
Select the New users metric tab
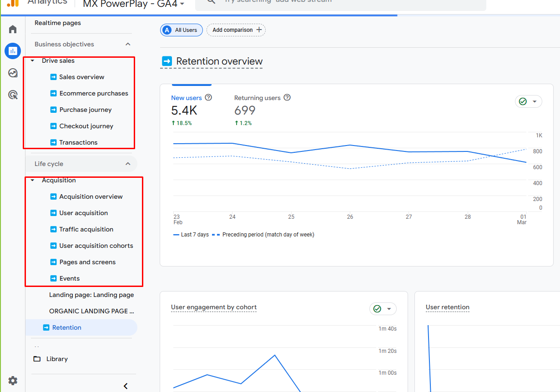[192, 110]
